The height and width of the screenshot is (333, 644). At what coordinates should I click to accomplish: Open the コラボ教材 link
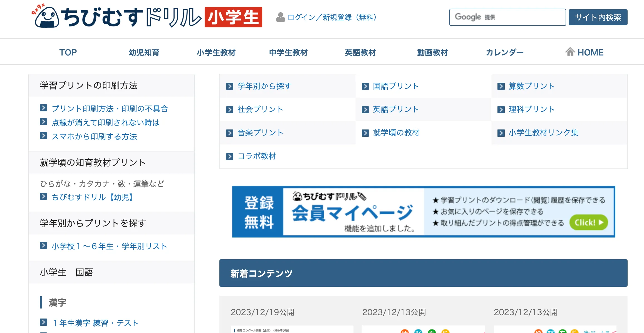[x=257, y=156]
